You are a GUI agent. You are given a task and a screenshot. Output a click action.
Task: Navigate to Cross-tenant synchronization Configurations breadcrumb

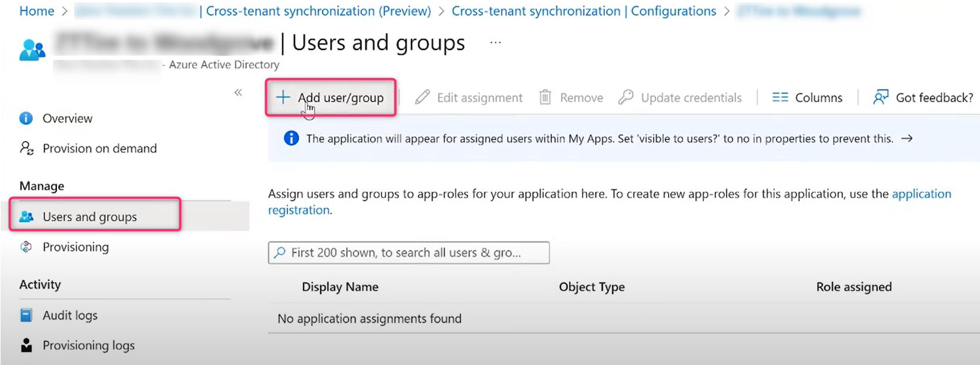[x=583, y=11]
